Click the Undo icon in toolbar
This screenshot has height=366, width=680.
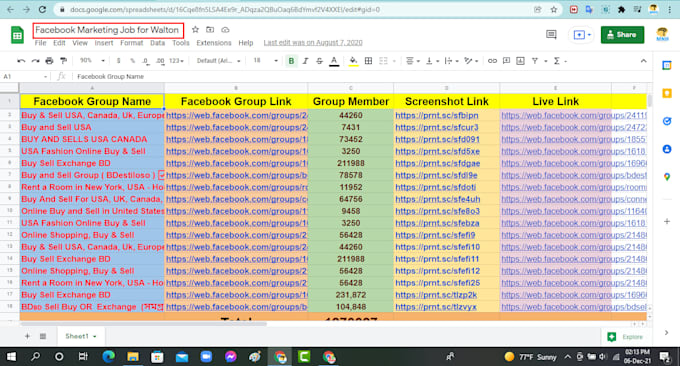(21, 61)
